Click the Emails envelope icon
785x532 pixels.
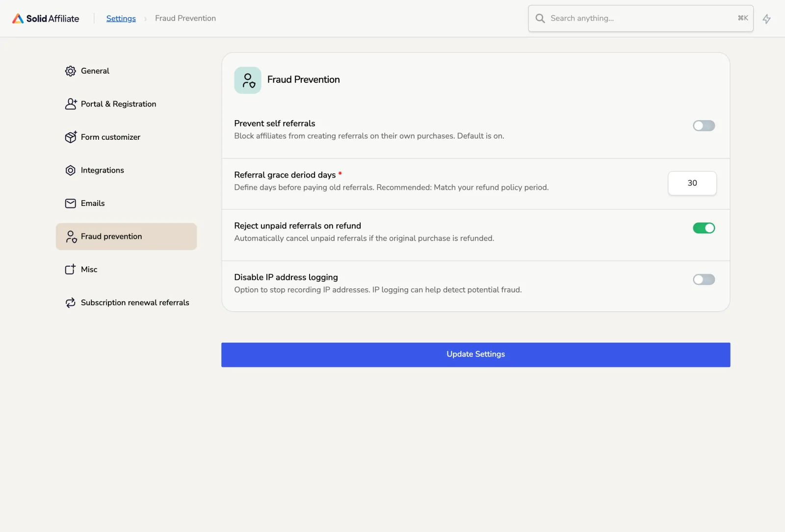pyautogui.click(x=71, y=203)
